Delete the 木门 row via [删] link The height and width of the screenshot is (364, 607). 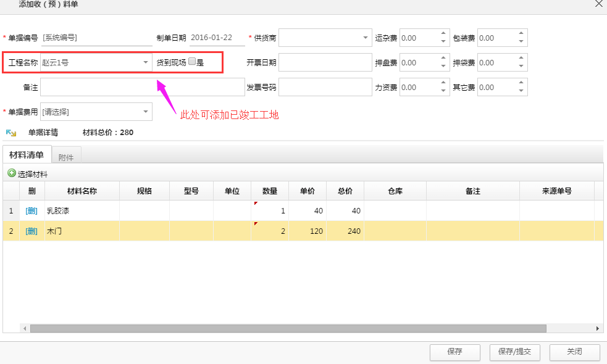tap(31, 231)
